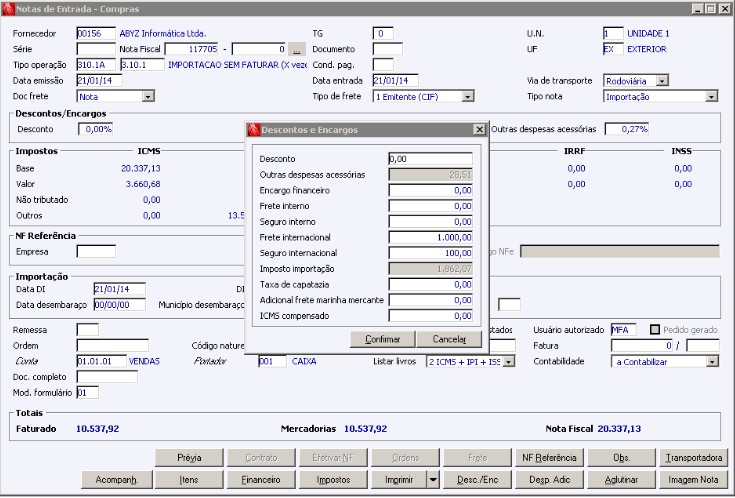Cancel the Descontos e Encargos dialog
Image resolution: width=735 pixels, height=498 pixels.
pos(449,339)
